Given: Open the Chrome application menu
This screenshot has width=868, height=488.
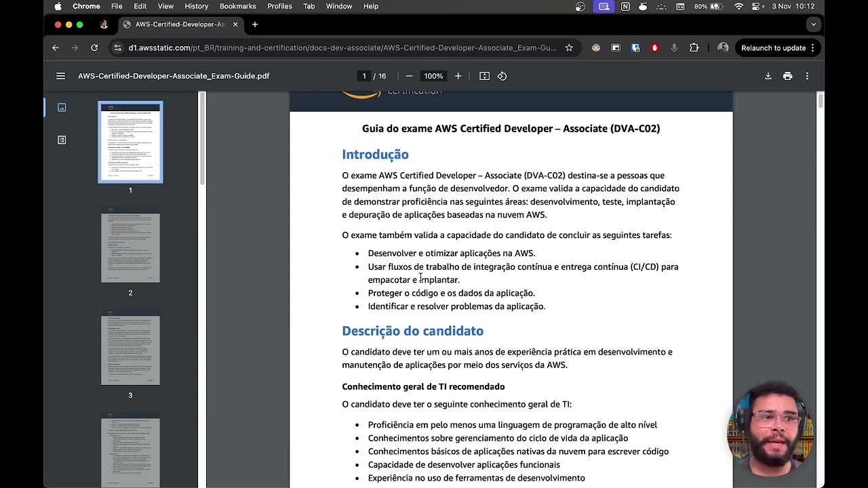Looking at the screenshot, I should point(86,6).
